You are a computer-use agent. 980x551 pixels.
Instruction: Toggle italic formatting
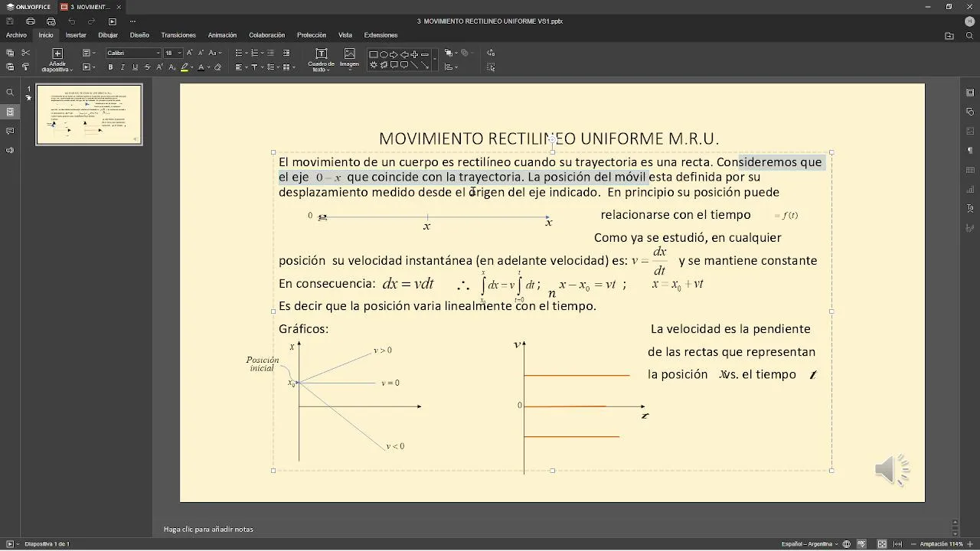[x=122, y=67]
